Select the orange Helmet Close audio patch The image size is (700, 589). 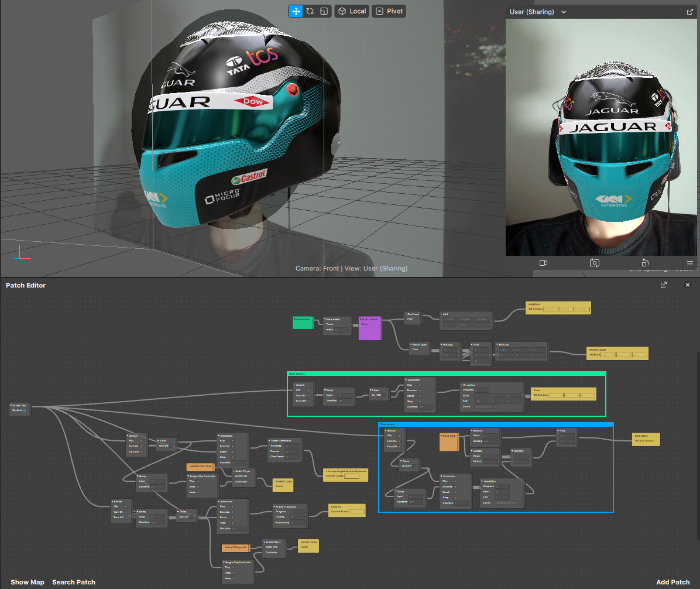coord(236,547)
